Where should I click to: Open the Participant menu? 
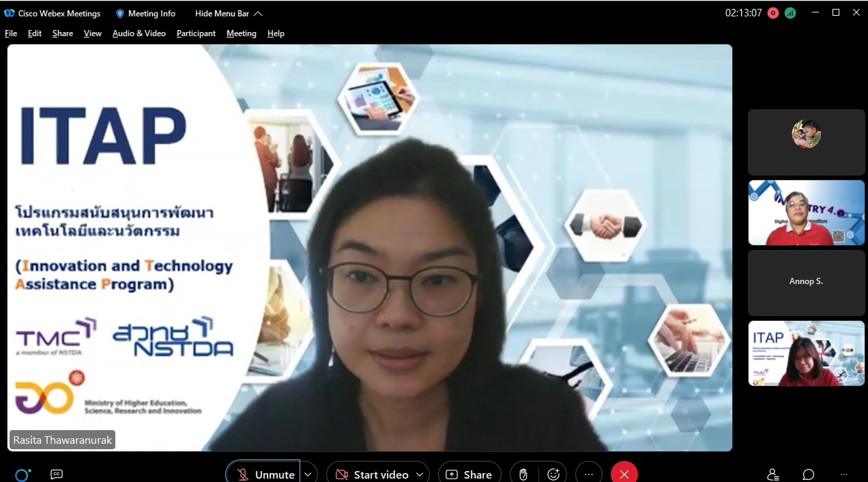[x=196, y=33]
